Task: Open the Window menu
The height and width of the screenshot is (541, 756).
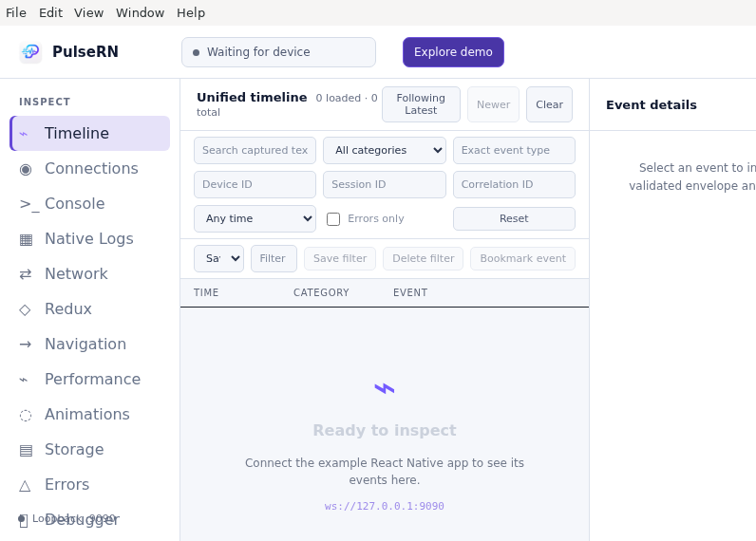Action: (x=140, y=12)
